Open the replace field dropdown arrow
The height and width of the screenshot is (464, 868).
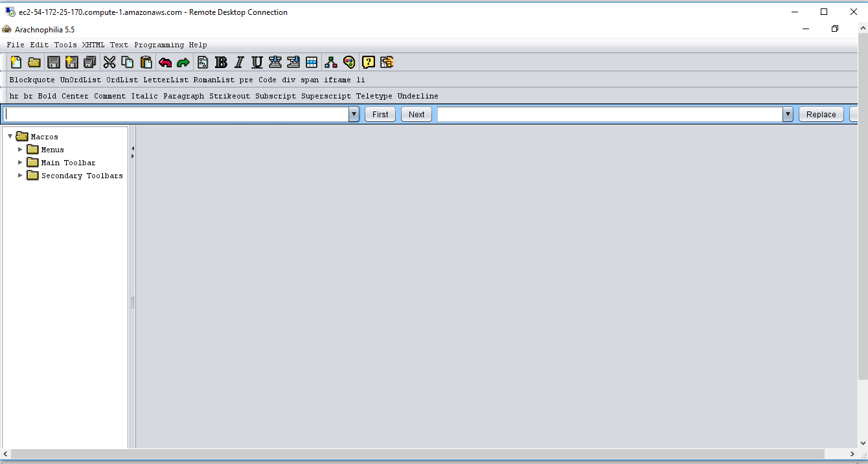click(788, 115)
